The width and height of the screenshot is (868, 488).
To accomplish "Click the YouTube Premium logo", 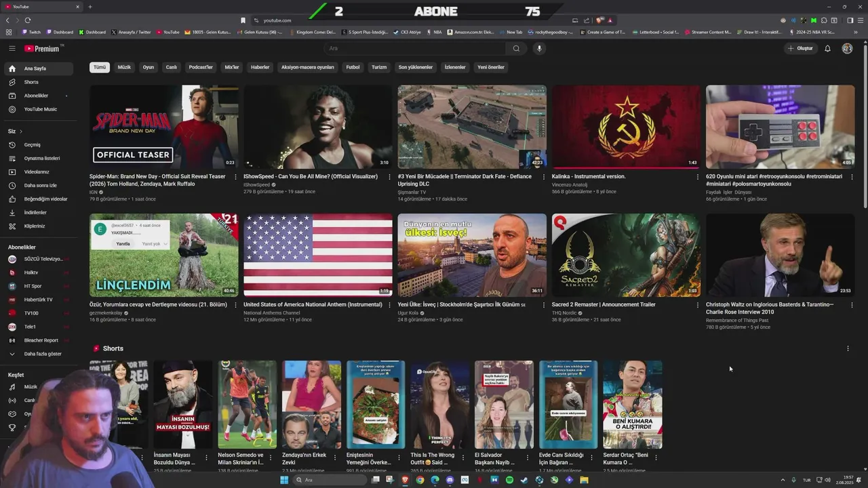I will click(42, 49).
